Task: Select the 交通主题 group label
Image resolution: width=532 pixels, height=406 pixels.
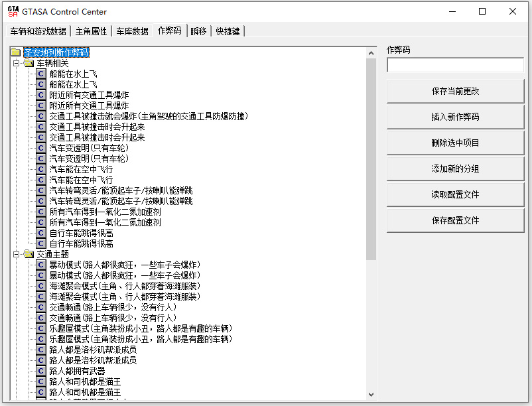Action: pyautogui.click(x=52, y=254)
